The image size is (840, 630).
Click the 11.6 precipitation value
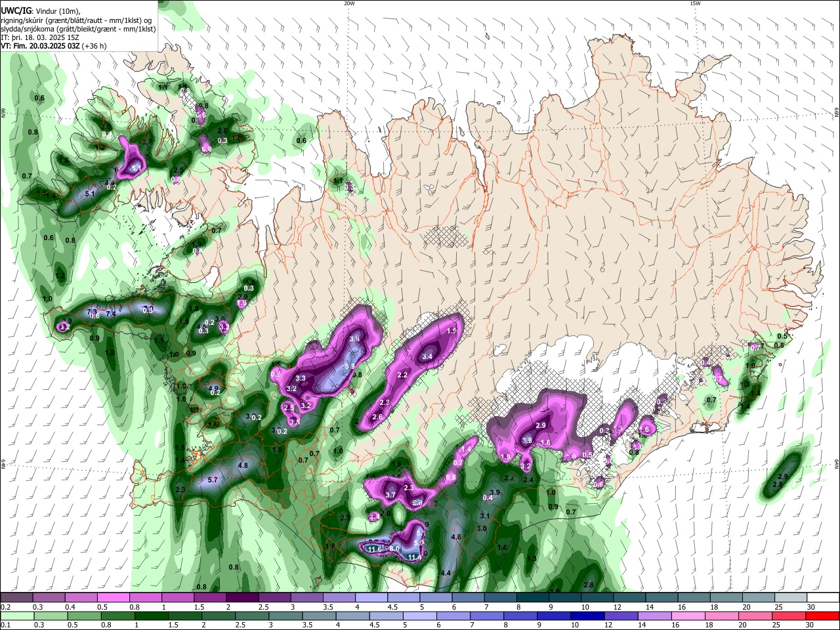(375, 549)
